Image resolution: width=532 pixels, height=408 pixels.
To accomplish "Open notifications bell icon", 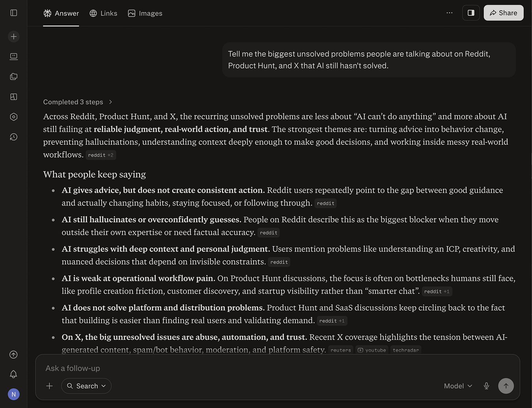I will (14, 374).
